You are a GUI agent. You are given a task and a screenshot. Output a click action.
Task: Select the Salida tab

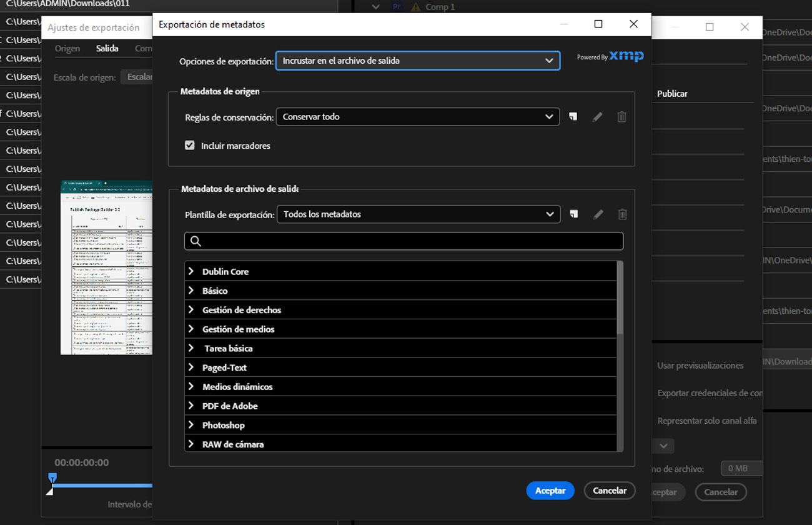click(x=107, y=48)
